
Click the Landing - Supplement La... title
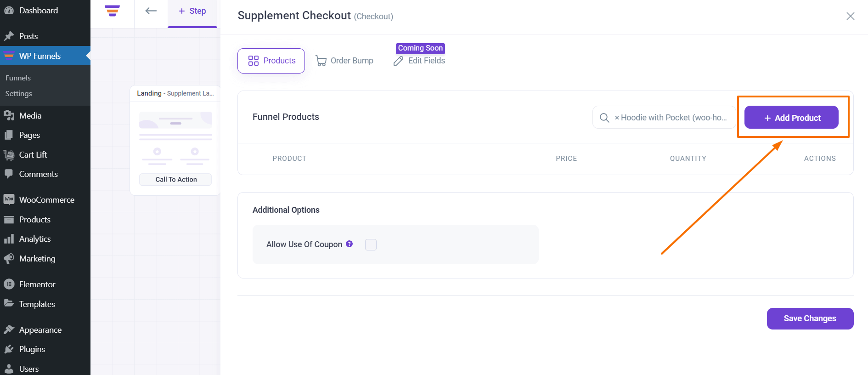coord(175,93)
